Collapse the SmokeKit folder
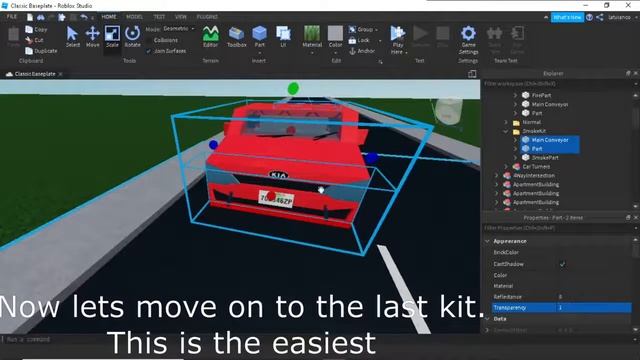Image resolution: width=640 pixels, height=360 pixels. (x=506, y=131)
